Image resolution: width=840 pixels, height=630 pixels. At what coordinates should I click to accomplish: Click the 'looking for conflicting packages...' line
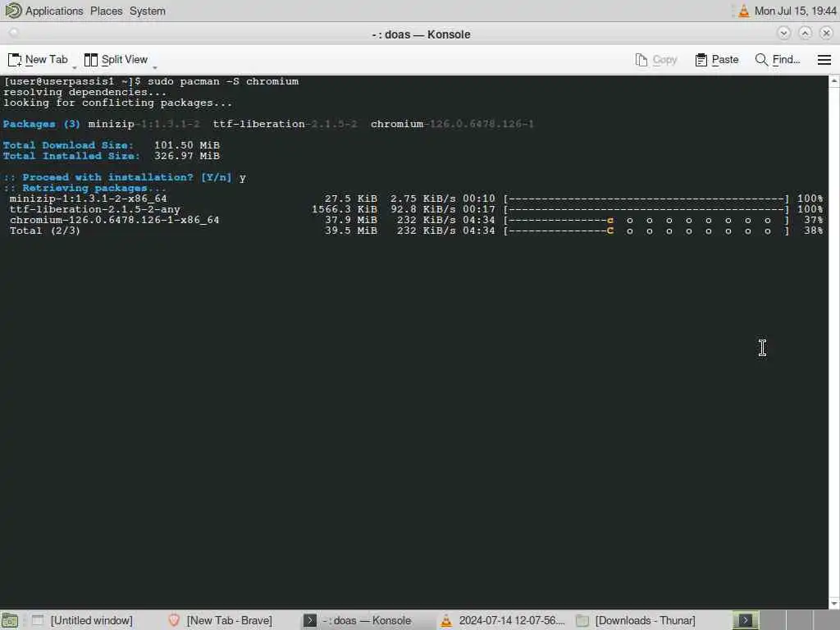pyautogui.click(x=118, y=103)
